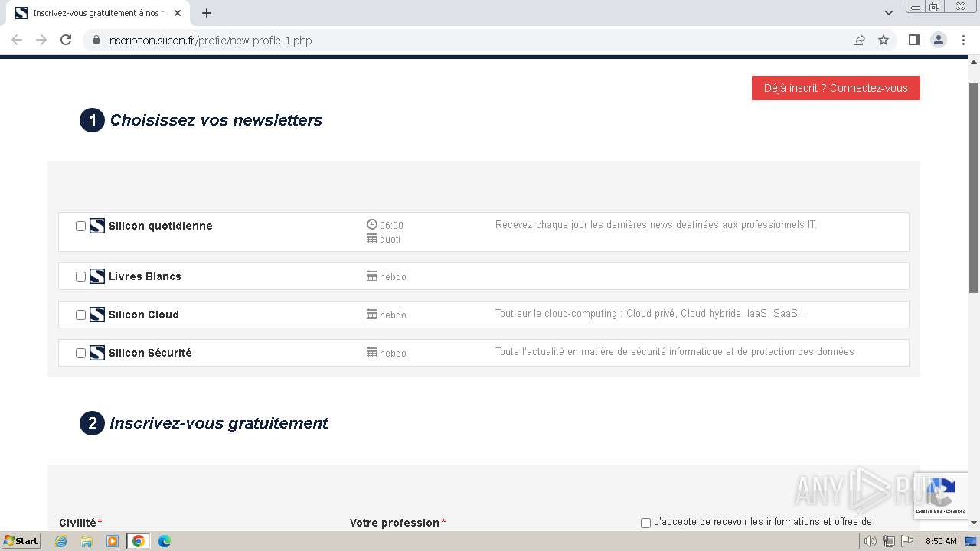This screenshot has width=980, height=551.
Task: Click the Déjà inscrit ? Connectez-vous button
Action: click(x=836, y=88)
